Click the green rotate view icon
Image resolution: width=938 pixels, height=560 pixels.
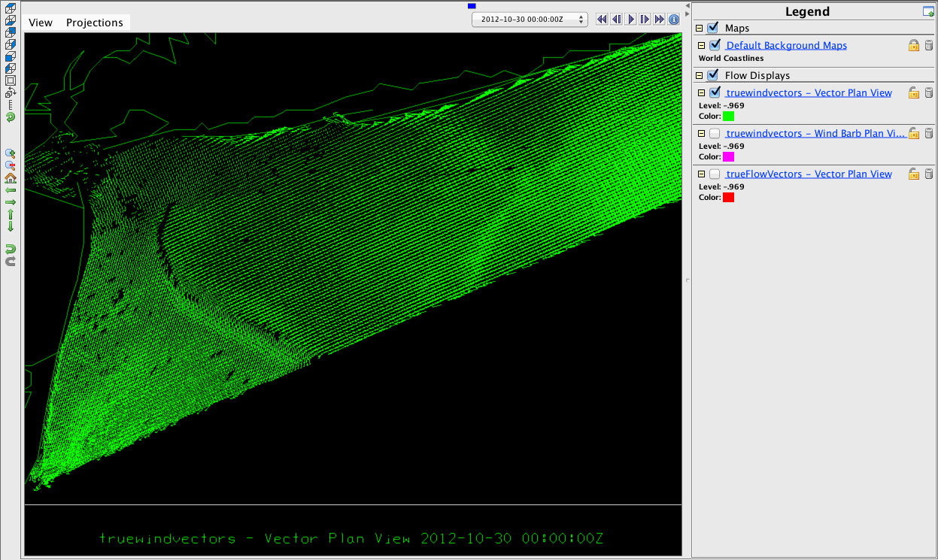[x=11, y=117]
